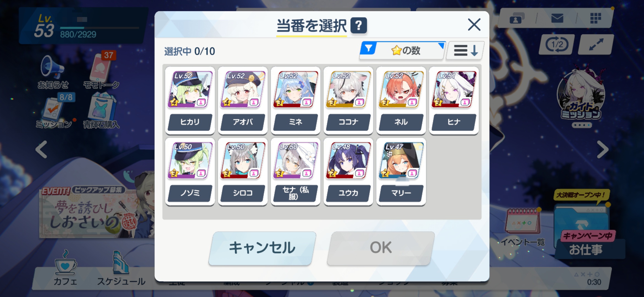Screen dimensions: 644x297
Task: Open the grid menu icon
Action: [x=595, y=18]
